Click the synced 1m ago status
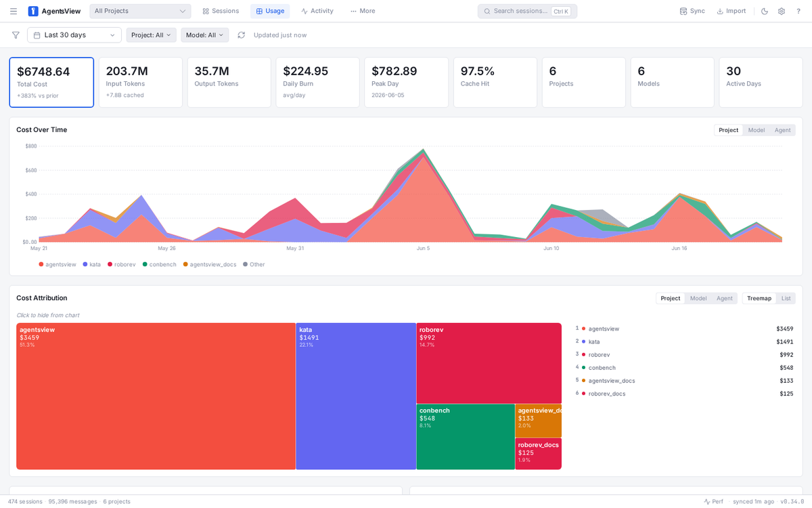Image resolution: width=812 pixels, height=508 pixels. click(753, 502)
